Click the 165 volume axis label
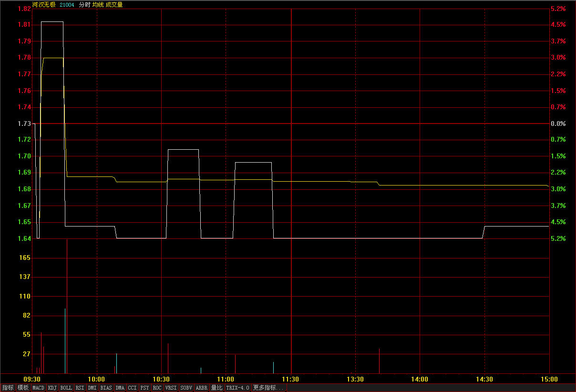This screenshot has height=392, width=576. pyautogui.click(x=25, y=258)
